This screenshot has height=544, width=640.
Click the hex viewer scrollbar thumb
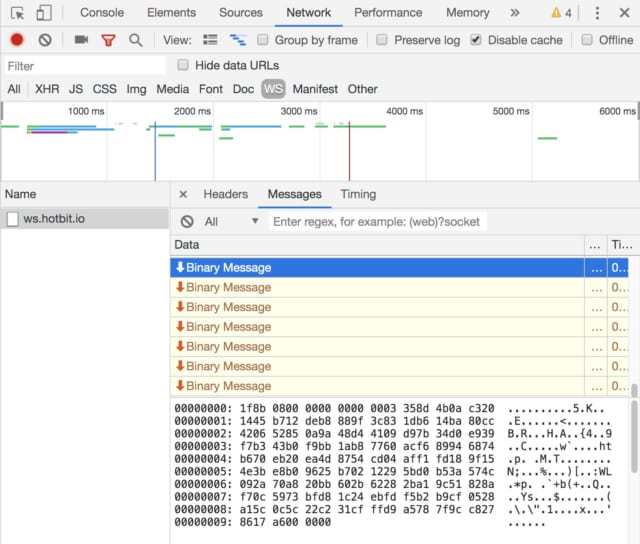tap(634, 436)
